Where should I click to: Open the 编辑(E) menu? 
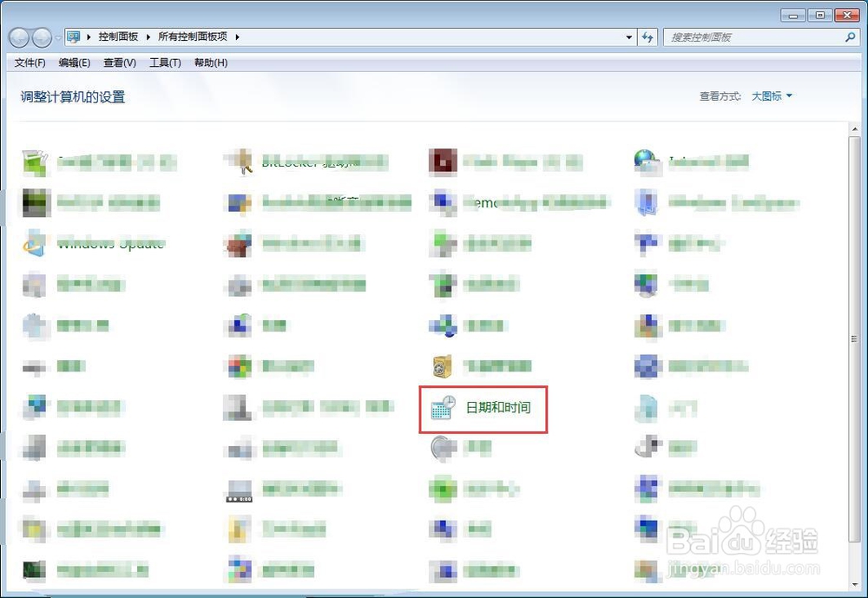[75, 62]
